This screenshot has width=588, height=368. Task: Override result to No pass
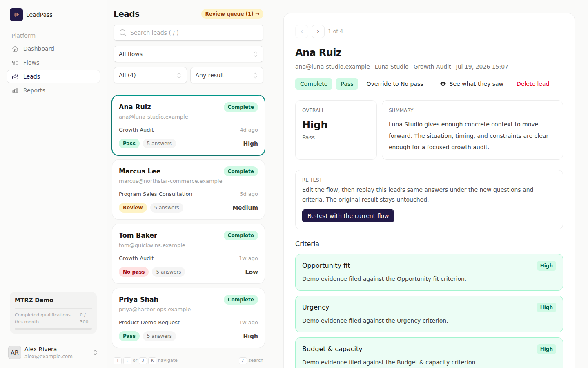[395, 84]
